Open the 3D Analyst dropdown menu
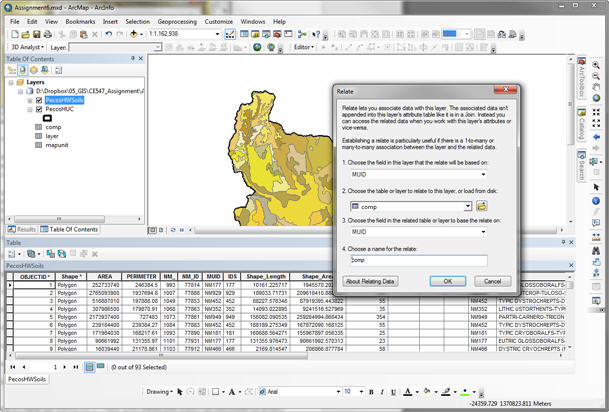This screenshot has width=609, height=412. pyautogui.click(x=27, y=47)
